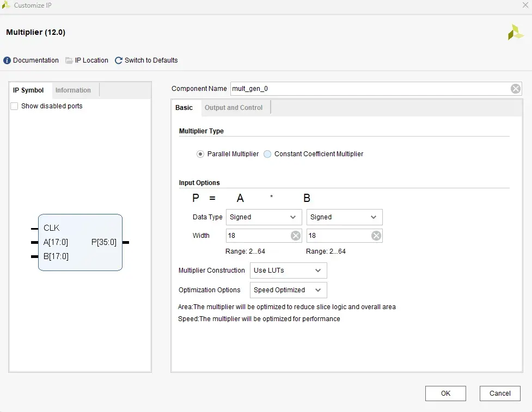Click 'Range: 2...64' under A width
Image resolution: width=532 pixels, height=412 pixels.
coord(245,251)
